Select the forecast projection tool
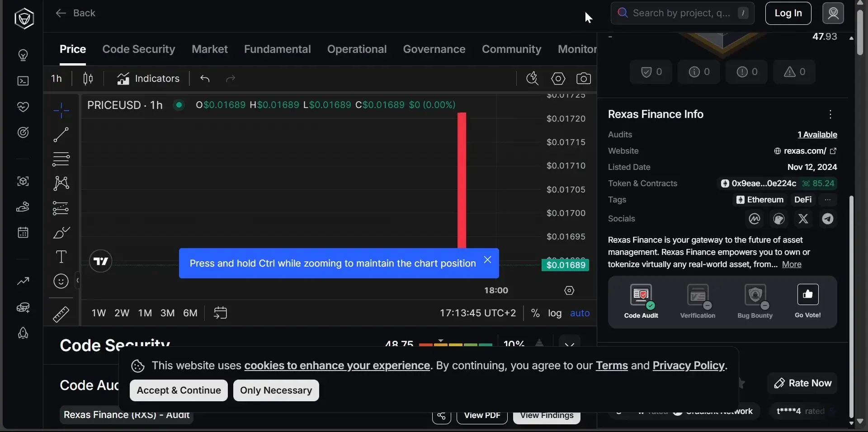This screenshot has width=868, height=432. pyautogui.click(x=61, y=208)
